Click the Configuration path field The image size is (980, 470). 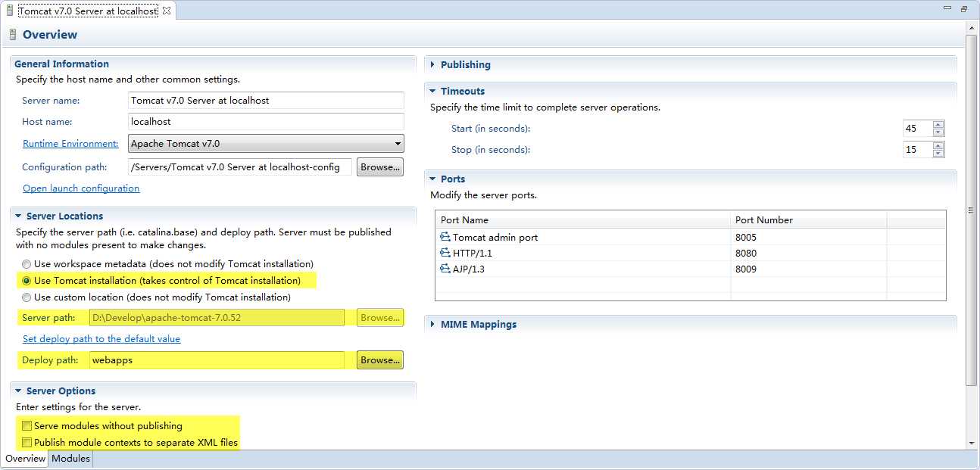point(240,167)
